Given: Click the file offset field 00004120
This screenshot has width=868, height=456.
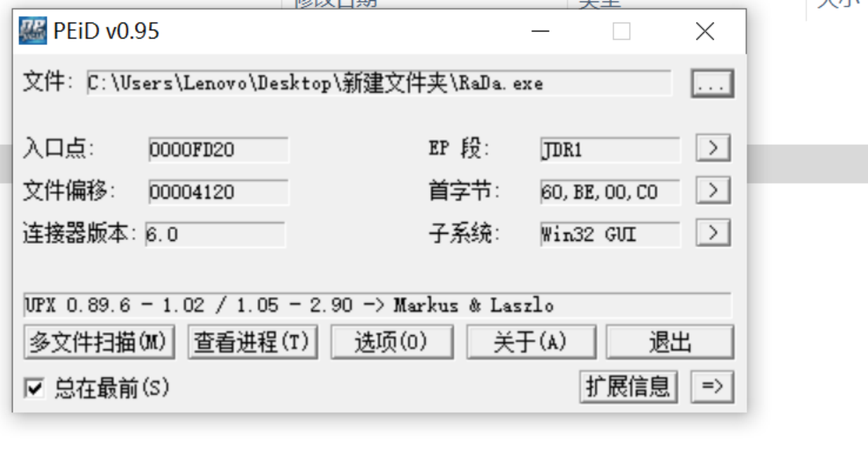Looking at the screenshot, I should (x=218, y=192).
